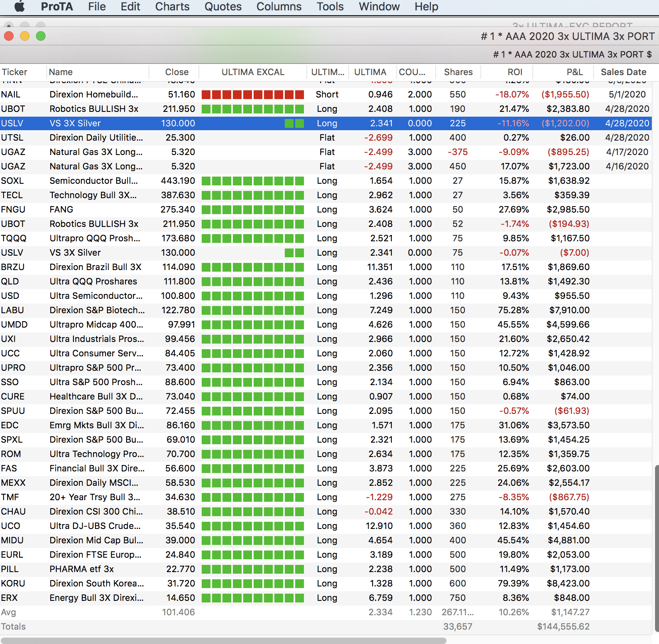Click the EDC ticker cell

click(x=10, y=425)
